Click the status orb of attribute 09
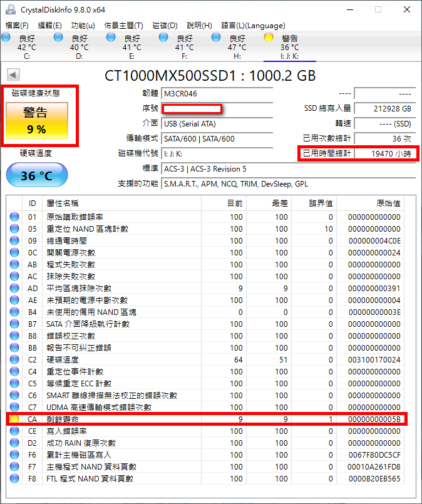Viewport: 422px width, 504px height. coord(14,240)
